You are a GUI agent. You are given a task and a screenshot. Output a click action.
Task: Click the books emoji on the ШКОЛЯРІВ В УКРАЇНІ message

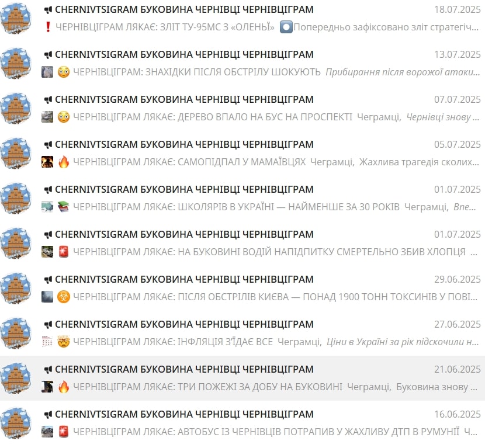(x=64, y=207)
